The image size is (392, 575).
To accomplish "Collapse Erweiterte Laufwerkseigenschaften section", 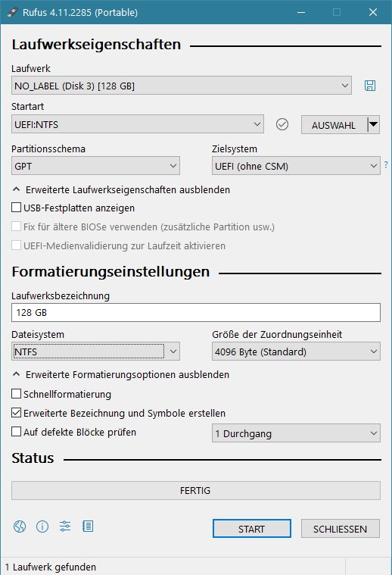I will [x=121, y=189].
